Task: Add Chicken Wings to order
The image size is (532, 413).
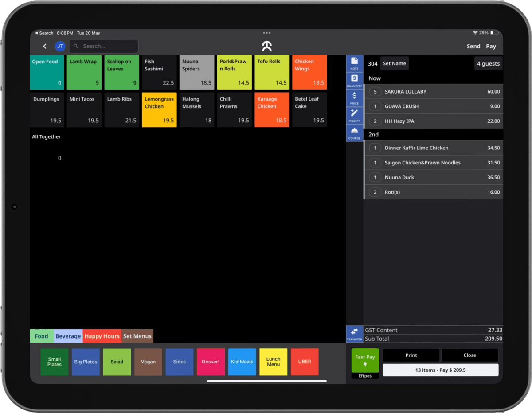Action: [309, 72]
